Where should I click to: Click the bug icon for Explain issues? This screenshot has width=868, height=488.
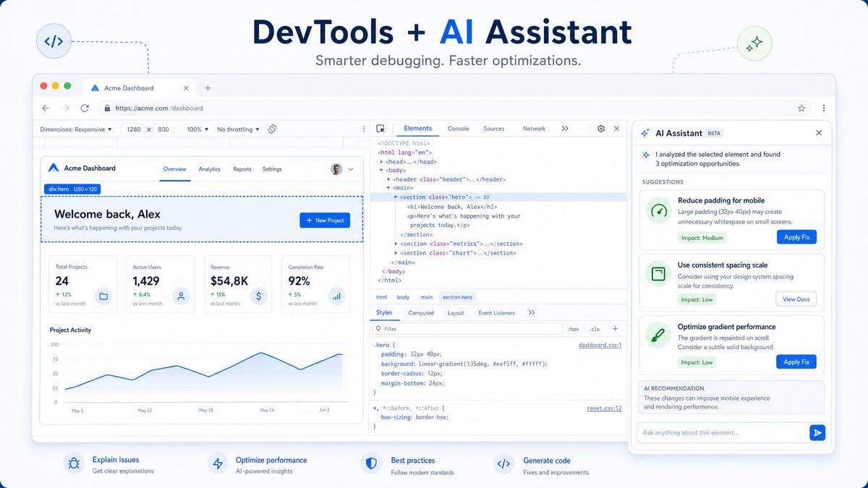click(74, 463)
